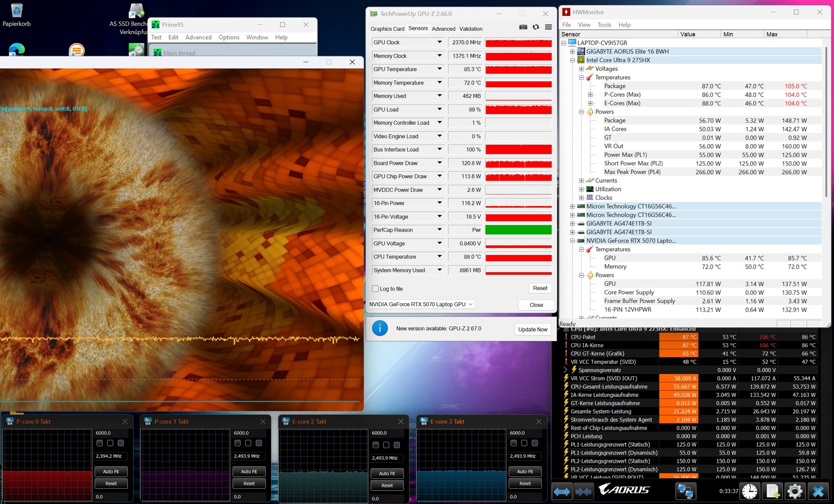Click the HWiNFO clock reset-timer icon
Screen dimensions: 834x504
750,492
